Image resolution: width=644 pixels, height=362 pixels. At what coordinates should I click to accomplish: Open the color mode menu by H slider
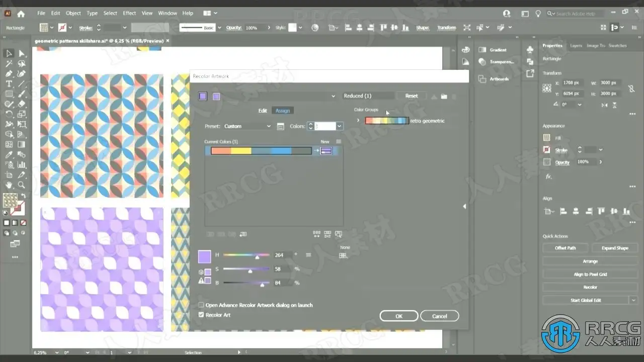pos(308,255)
